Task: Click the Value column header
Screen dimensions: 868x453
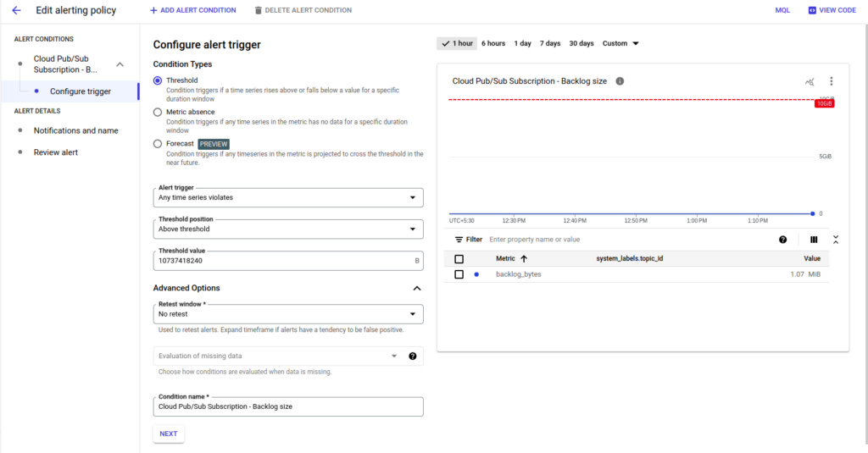Action: [x=812, y=259]
